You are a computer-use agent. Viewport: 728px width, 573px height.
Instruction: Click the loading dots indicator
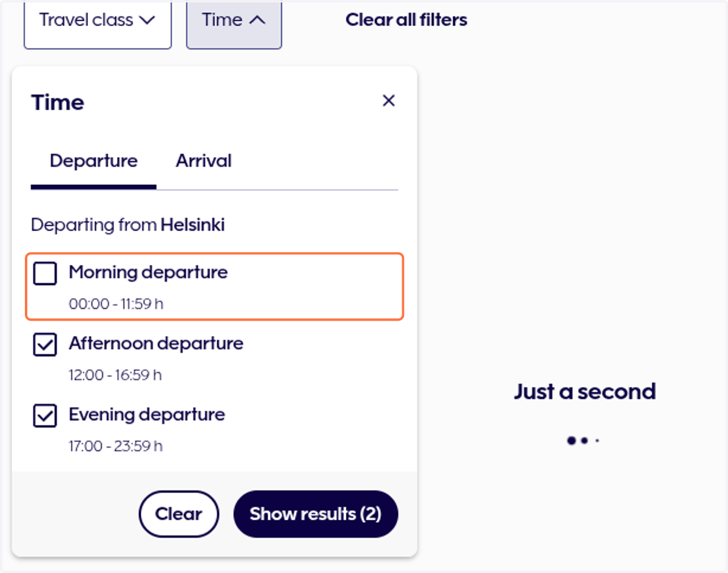pyautogui.click(x=583, y=441)
